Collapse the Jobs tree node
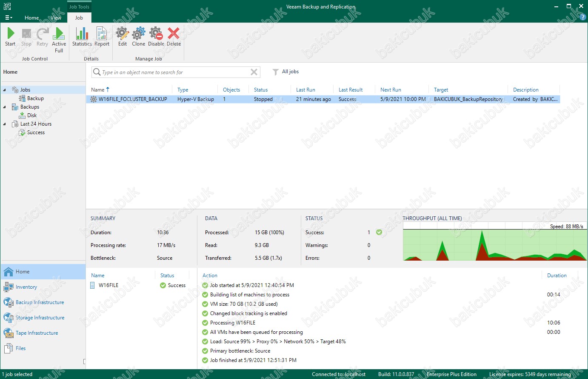 point(5,90)
